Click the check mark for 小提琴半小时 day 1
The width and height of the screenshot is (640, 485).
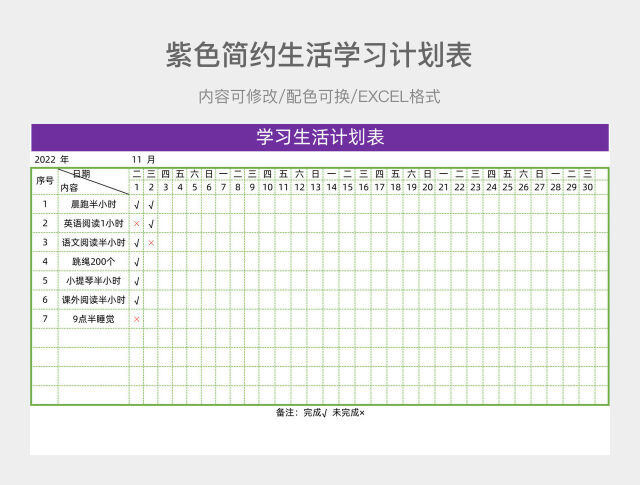point(137,281)
